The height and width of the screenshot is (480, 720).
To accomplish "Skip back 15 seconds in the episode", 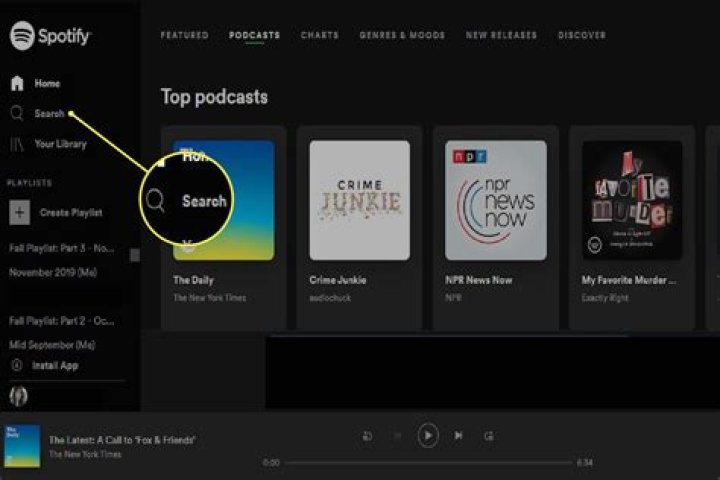I will pyautogui.click(x=368, y=436).
